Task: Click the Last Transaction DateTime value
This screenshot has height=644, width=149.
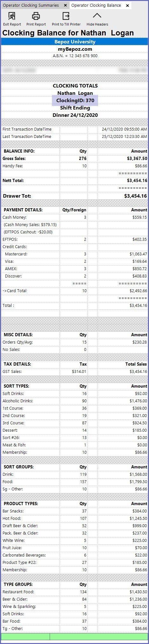Action: click(x=124, y=137)
